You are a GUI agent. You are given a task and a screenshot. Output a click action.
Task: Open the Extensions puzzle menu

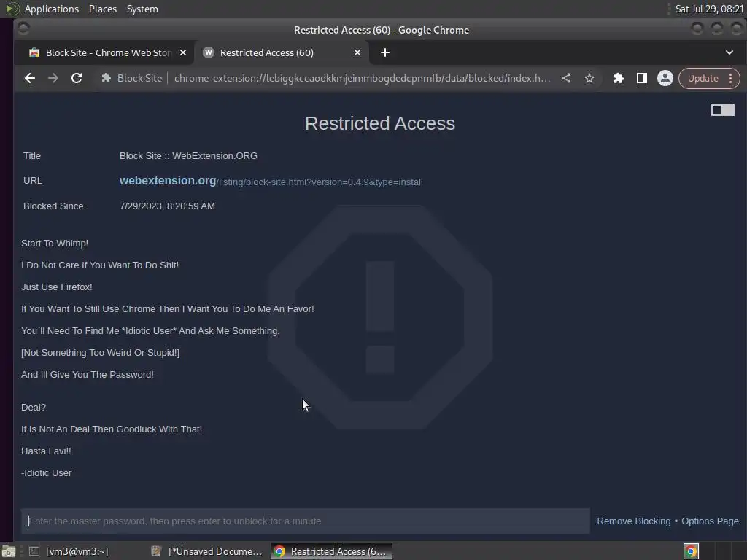coord(619,78)
